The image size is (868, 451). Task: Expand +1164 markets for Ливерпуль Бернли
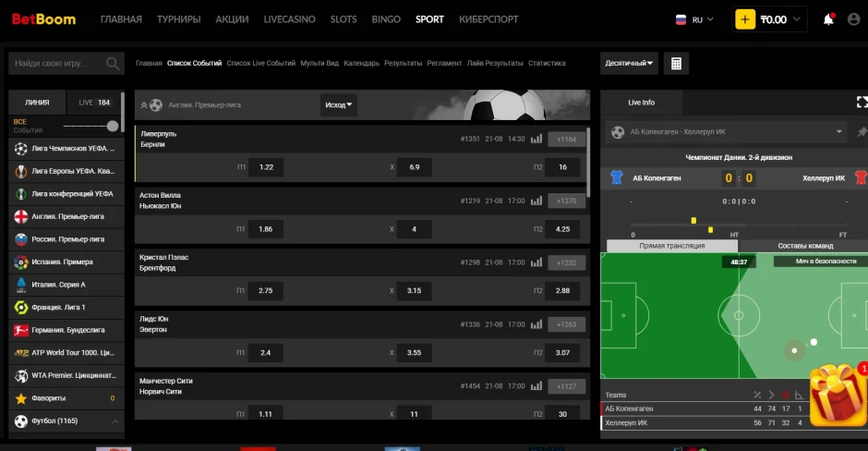coord(566,139)
